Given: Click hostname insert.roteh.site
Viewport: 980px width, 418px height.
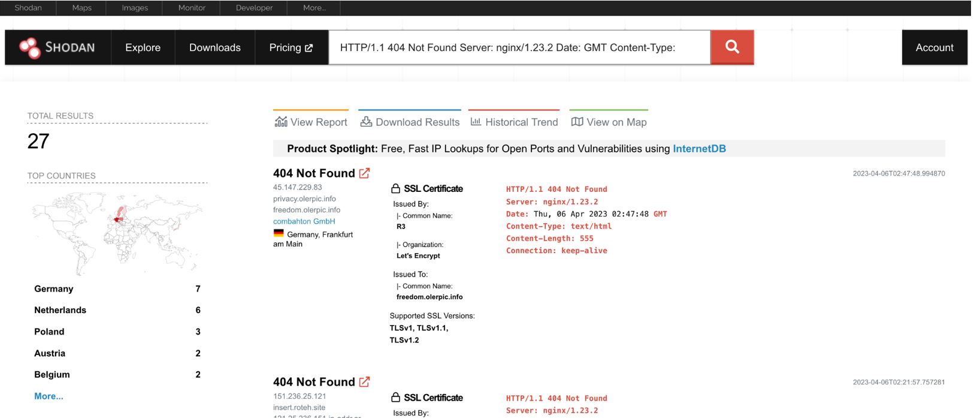Looking at the screenshot, I should coord(299,407).
